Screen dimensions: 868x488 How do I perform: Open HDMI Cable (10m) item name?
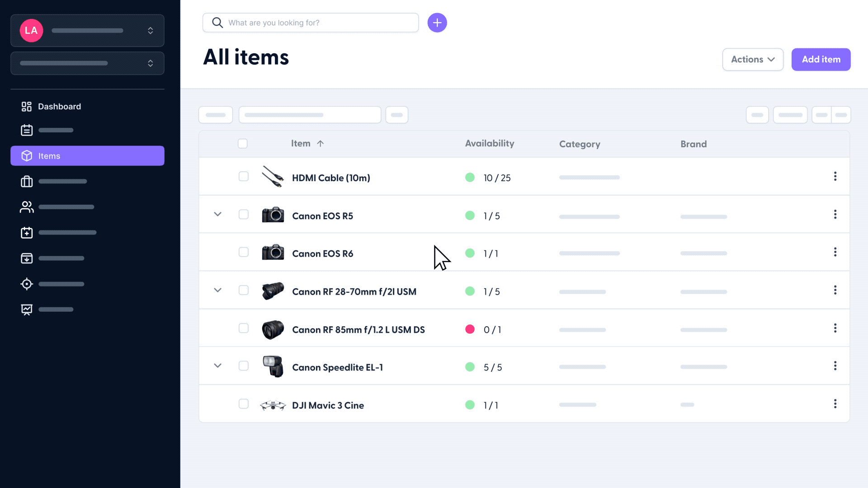coord(331,178)
